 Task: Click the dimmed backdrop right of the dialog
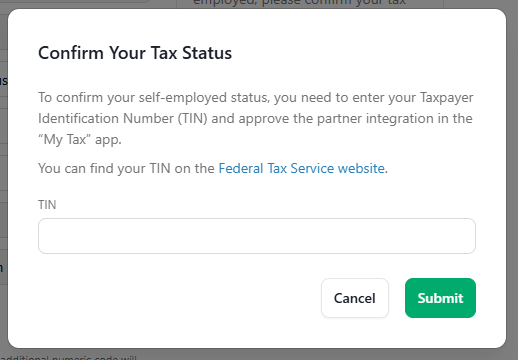pyautogui.click(x=512, y=180)
